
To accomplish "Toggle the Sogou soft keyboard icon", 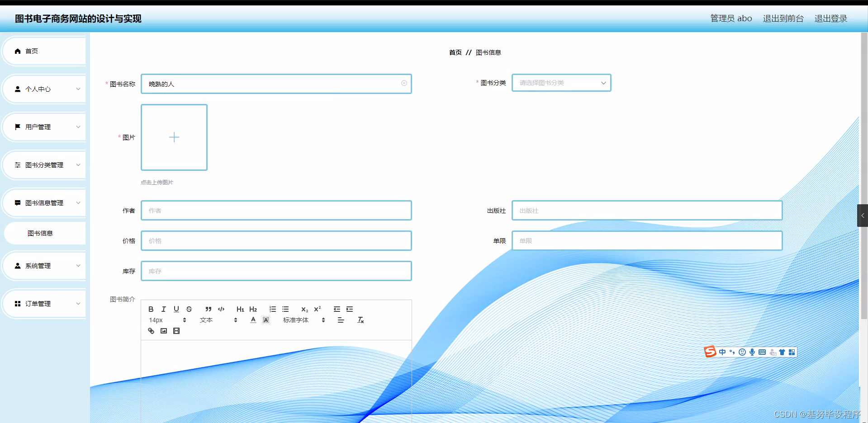I will tap(762, 352).
